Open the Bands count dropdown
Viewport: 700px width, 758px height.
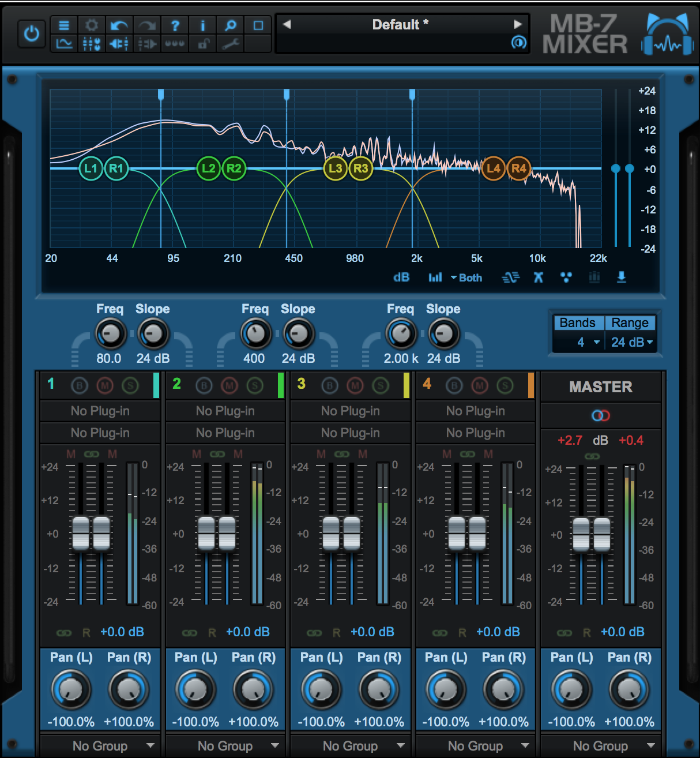(x=588, y=342)
